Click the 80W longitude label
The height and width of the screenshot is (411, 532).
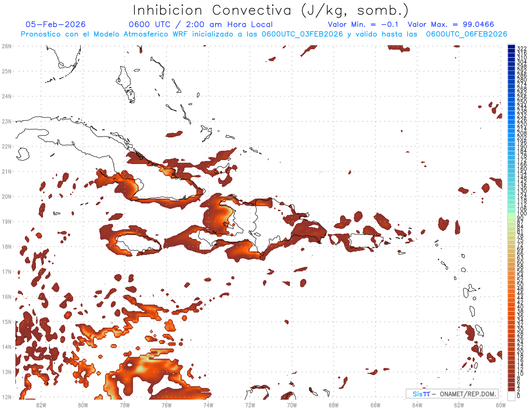pyautogui.click(x=82, y=404)
